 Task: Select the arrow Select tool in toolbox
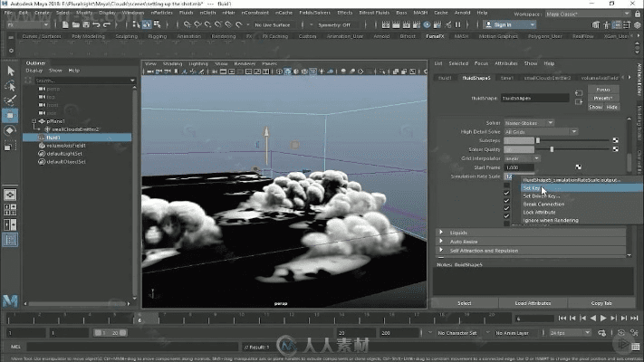pos(10,70)
